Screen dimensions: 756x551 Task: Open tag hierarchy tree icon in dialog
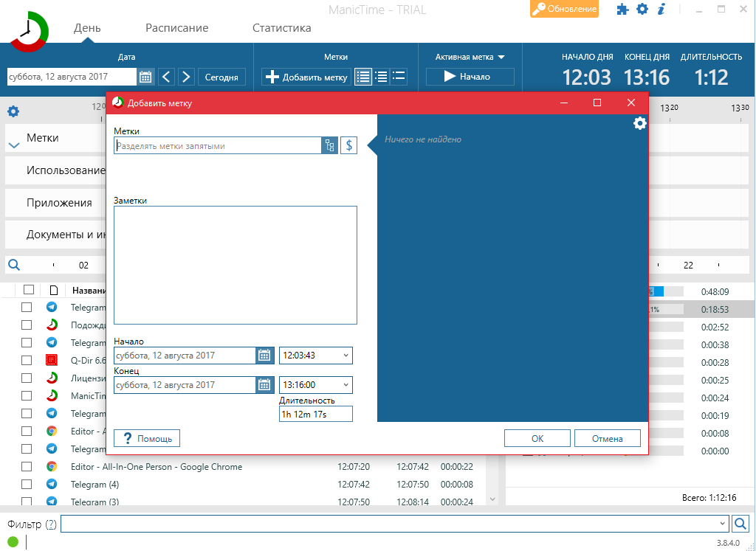[x=329, y=145]
